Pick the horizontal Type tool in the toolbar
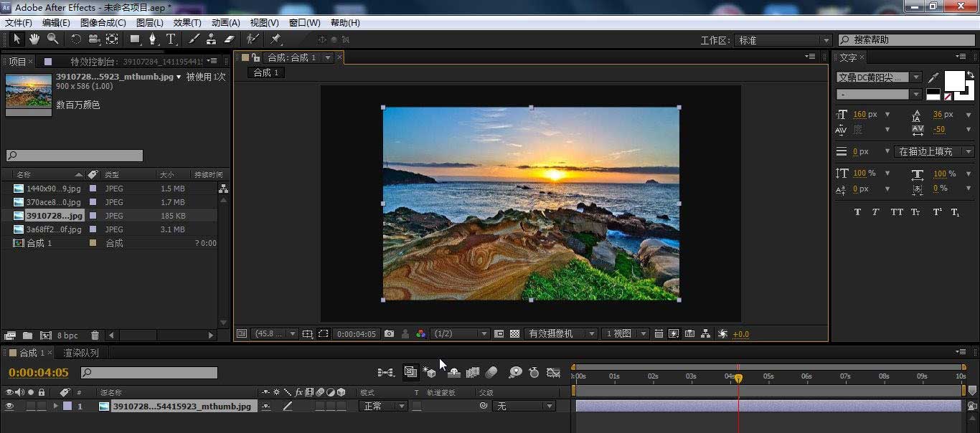This screenshot has width=980, height=433. tap(171, 39)
